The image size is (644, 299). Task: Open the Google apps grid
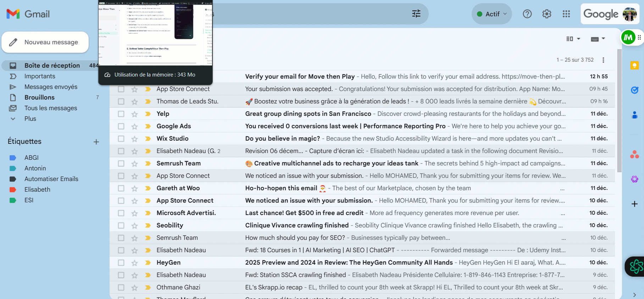(566, 14)
